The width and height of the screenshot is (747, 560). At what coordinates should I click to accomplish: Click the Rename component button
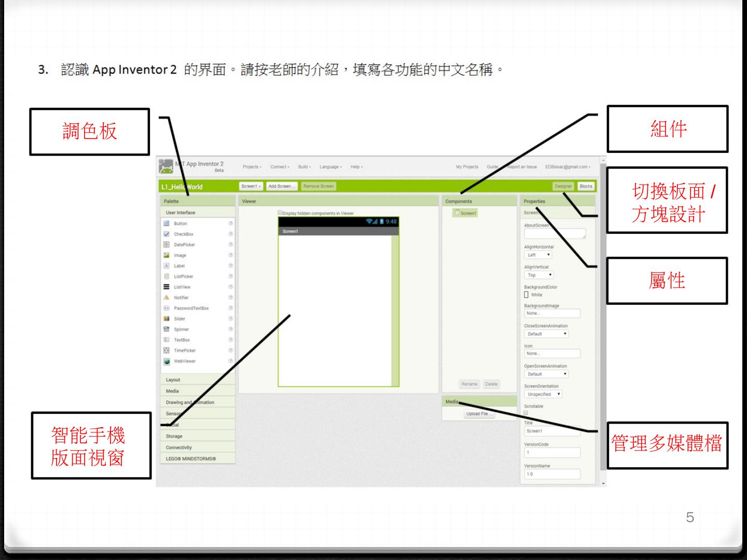click(469, 384)
